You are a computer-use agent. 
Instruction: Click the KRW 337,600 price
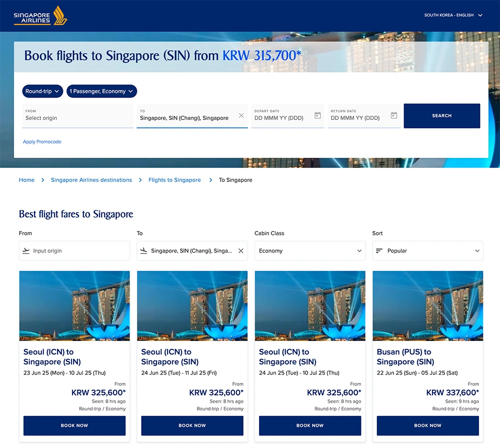(452, 392)
